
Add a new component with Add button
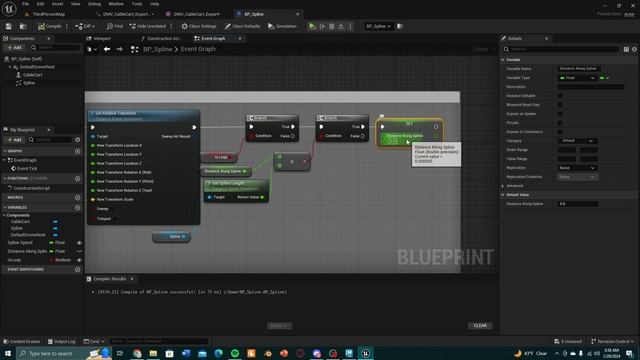tap(15, 48)
